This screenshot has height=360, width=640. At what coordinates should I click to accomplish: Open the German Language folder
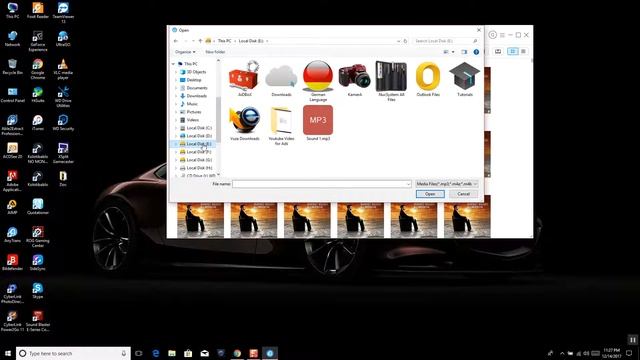pyautogui.click(x=318, y=81)
